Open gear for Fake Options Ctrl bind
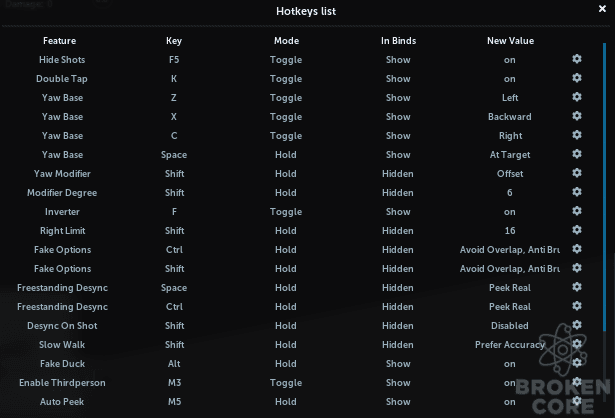The height and width of the screenshot is (418, 615). [x=577, y=249]
